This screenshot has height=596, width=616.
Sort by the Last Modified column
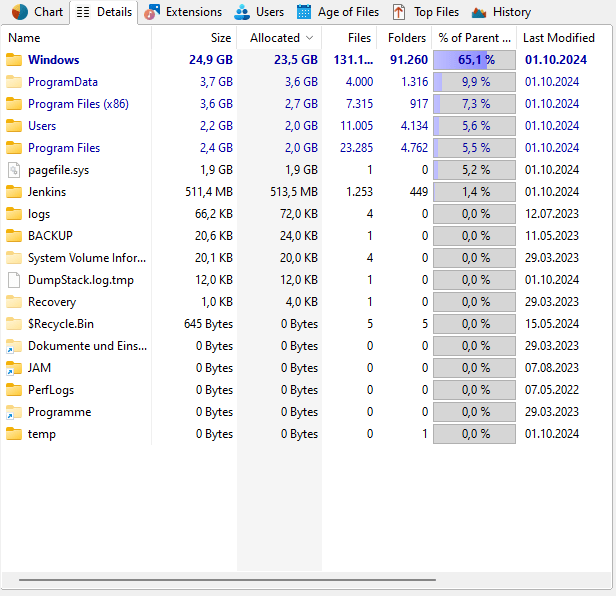tap(558, 38)
